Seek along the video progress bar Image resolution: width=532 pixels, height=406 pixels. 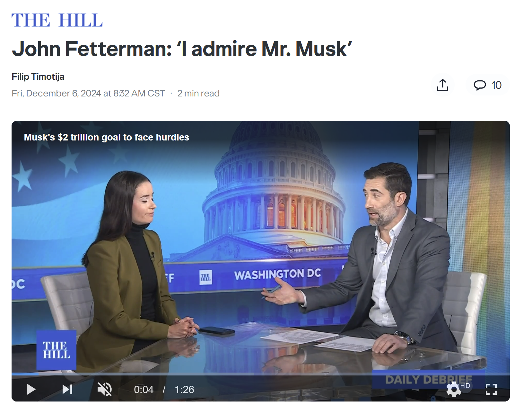click(261, 374)
